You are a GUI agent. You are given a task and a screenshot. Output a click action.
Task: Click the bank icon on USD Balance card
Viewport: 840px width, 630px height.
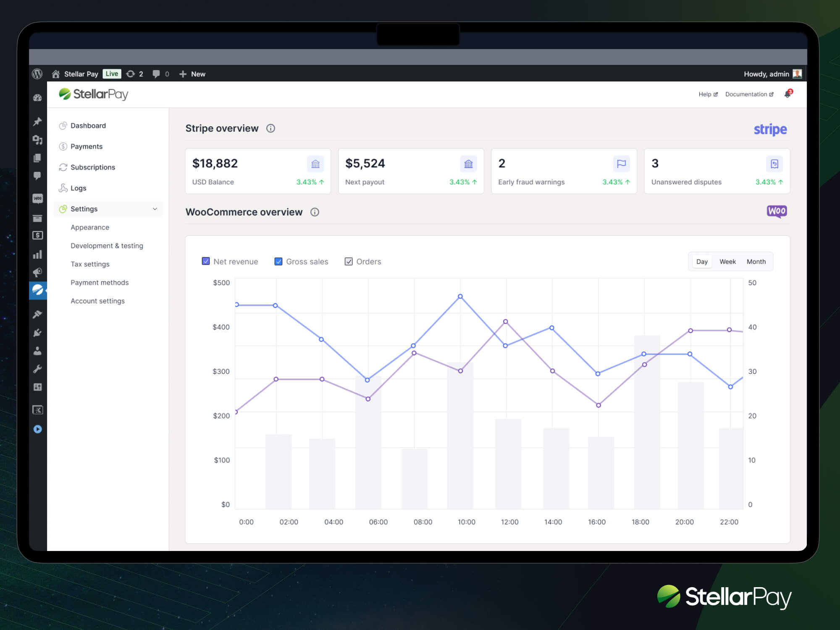(x=315, y=164)
